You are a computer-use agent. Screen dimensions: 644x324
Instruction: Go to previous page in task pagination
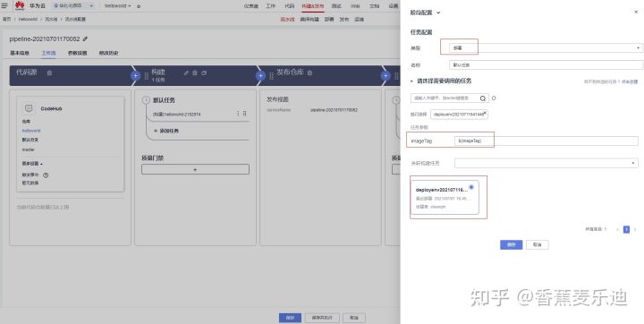[617, 229]
